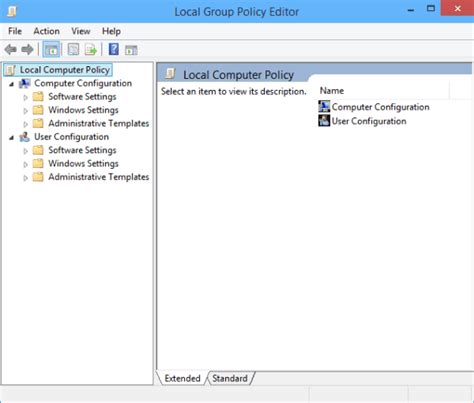
Task: Collapse the Computer Configuration tree node
Action: [12, 84]
